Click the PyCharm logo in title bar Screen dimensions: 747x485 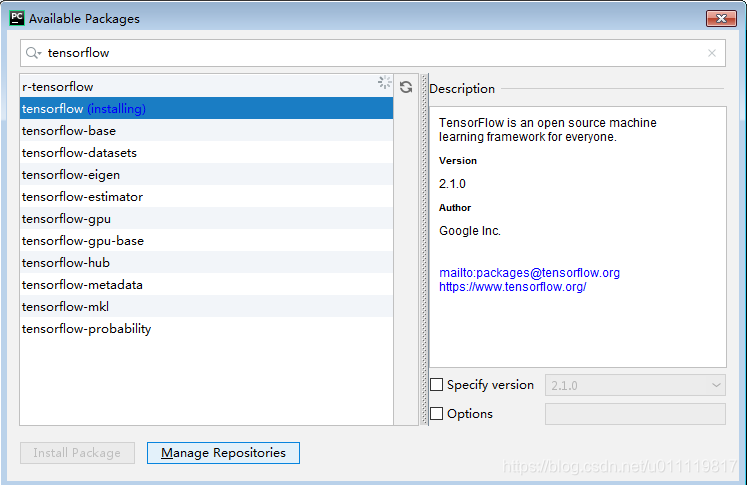point(17,18)
